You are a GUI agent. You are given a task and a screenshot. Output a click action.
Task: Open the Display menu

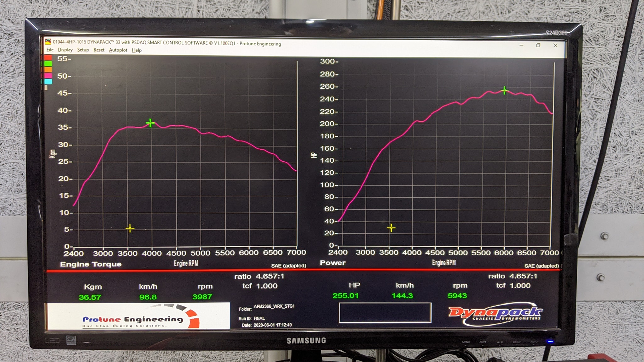click(65, 50)
